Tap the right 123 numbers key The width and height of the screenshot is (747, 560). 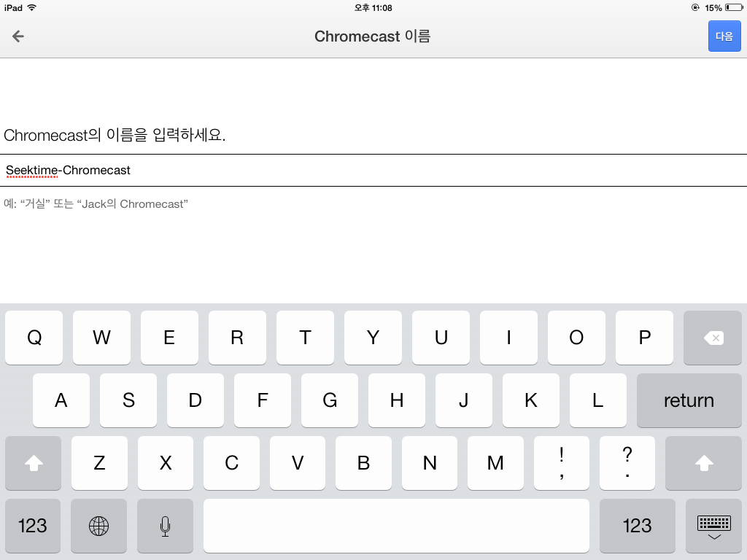638,526
